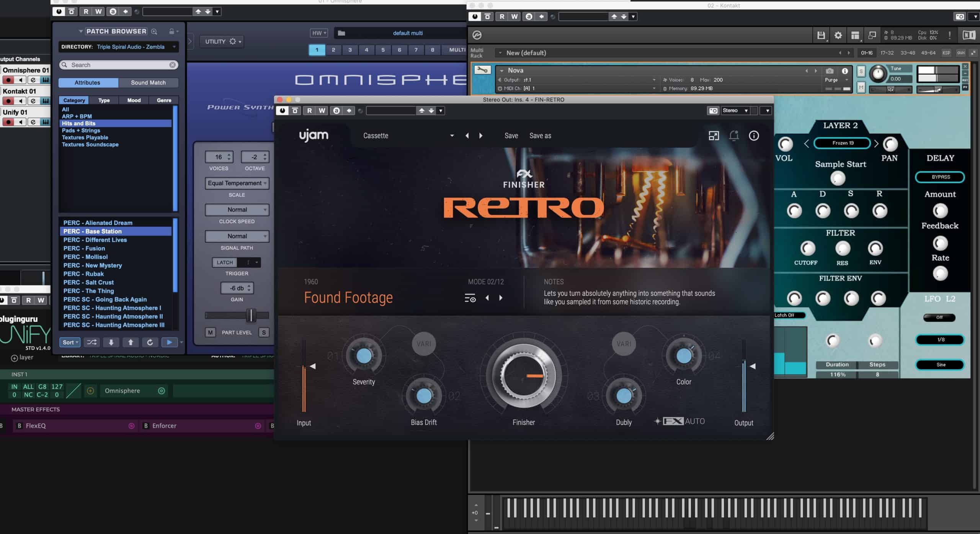The width and height of the screenshot is (980, 534).
Task: Open Omnisphere multi folder icon
Action: (x=341, y=33)
